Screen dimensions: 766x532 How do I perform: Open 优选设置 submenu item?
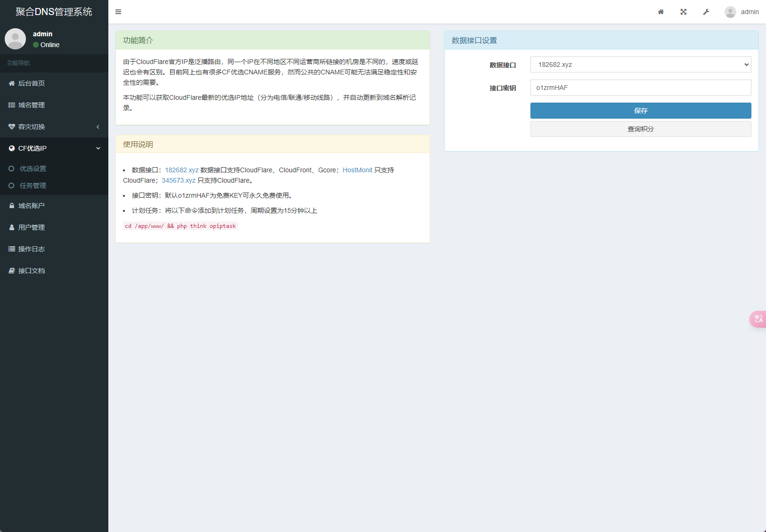[54, 169]
